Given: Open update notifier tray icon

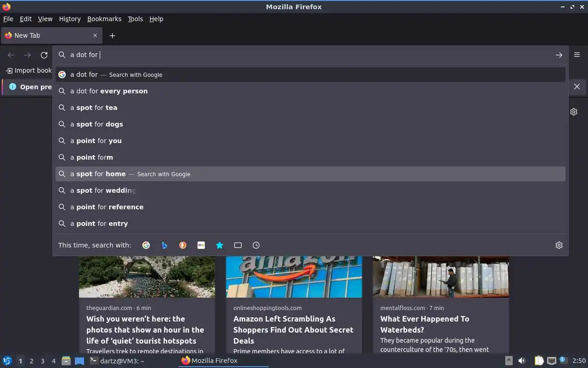Looking at the screenshot, I should click(x=564, y=360).
